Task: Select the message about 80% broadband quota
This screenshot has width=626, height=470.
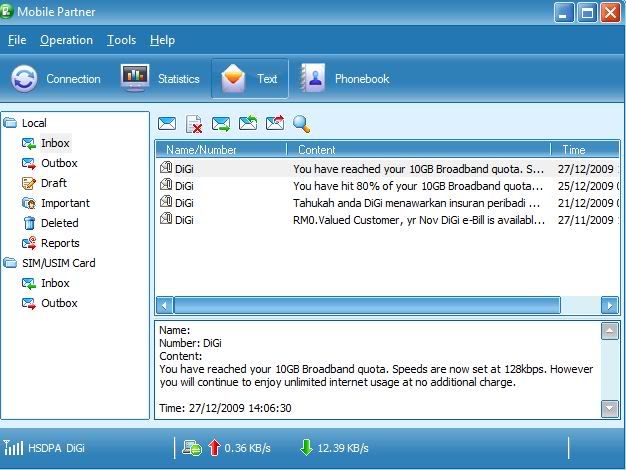Action: pyautogui.click(x=417, y=185)
